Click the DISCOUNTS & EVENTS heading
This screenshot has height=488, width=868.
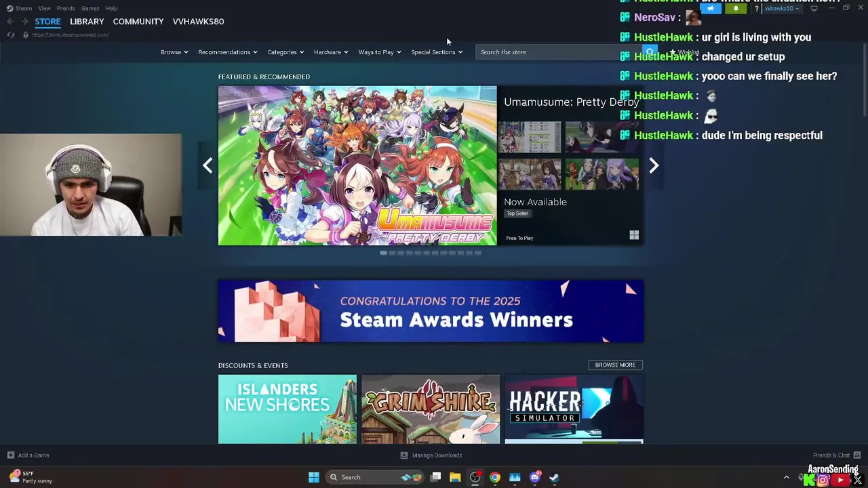[x=253, y=365]
